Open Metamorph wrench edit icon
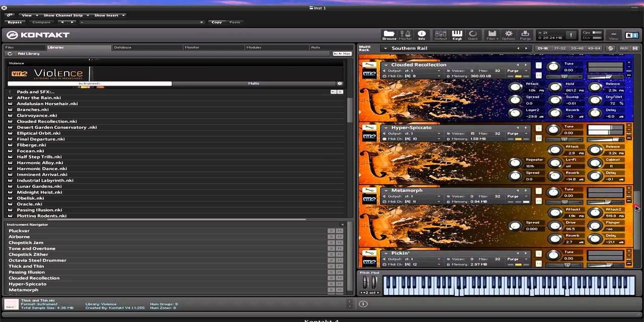 (369, 190)
